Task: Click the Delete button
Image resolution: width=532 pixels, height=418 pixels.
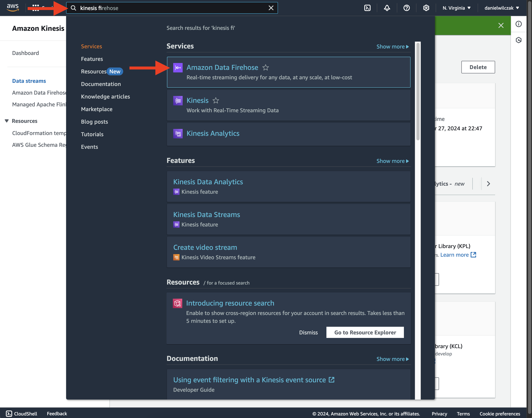Action: pyautogui.click(x=478, y=67)
